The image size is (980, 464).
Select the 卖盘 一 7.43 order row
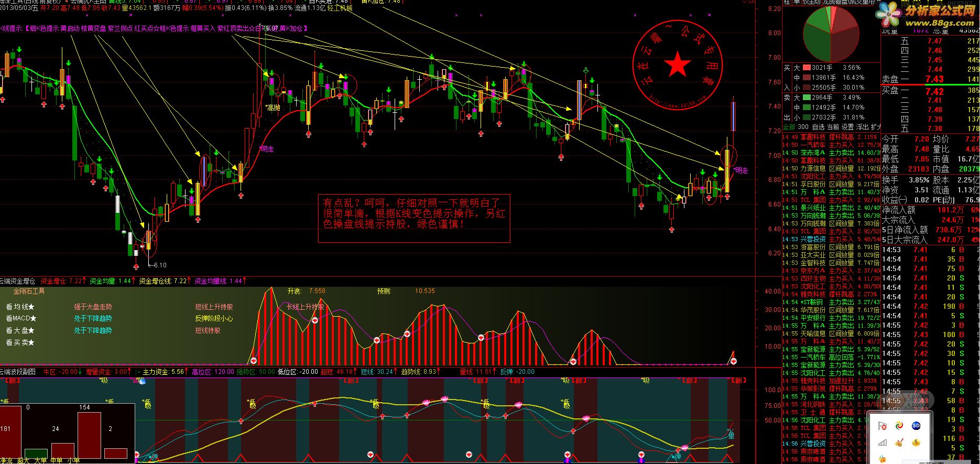[930, 79]
